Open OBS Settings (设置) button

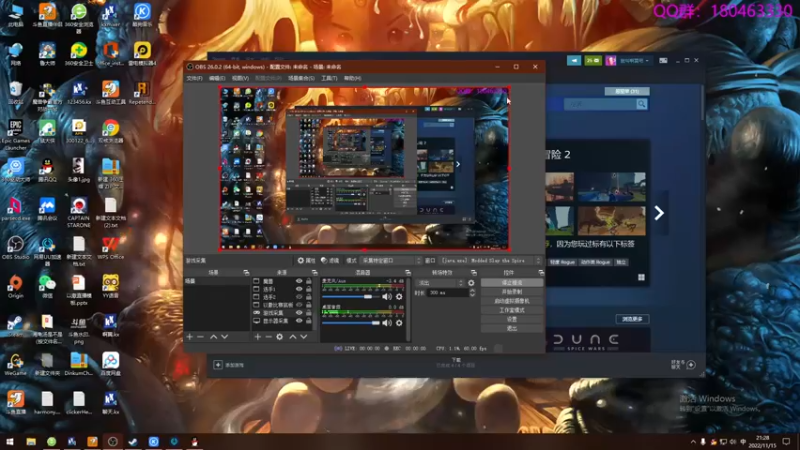(512, 319)
